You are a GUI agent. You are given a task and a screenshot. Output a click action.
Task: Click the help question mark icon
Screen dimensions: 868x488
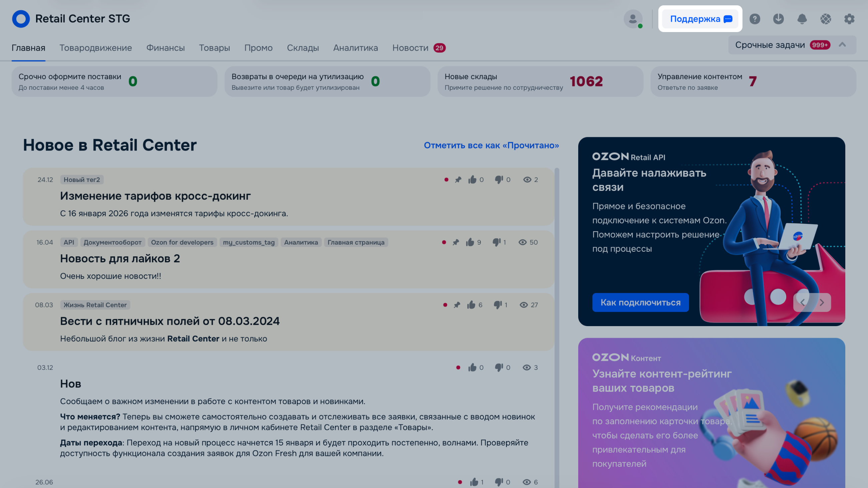755,19
